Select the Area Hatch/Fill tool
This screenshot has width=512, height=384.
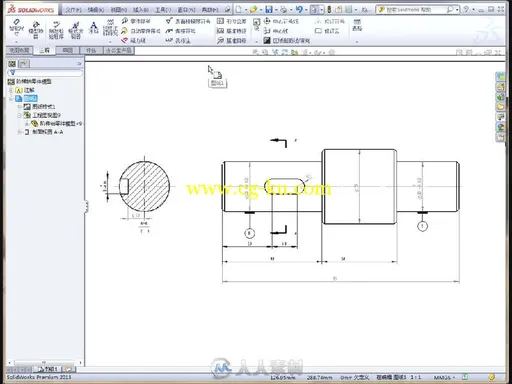tap(287, 41)
